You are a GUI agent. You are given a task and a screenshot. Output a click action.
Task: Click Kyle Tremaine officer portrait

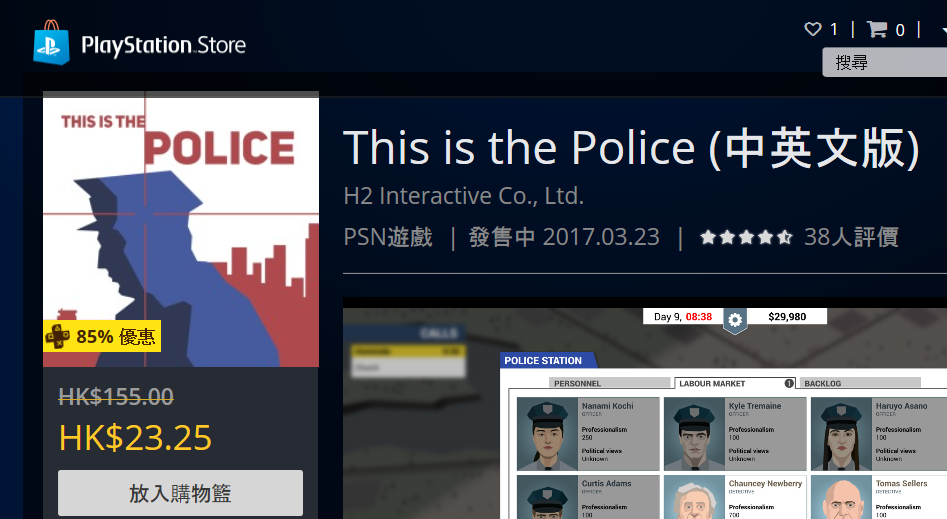click(695, 434)
